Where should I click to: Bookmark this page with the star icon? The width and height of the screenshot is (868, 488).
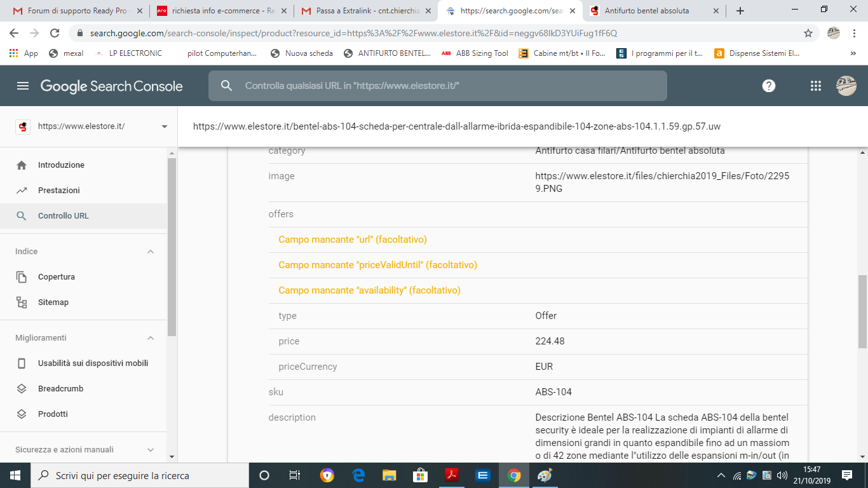pyautogui.click(x=808, y=33)
